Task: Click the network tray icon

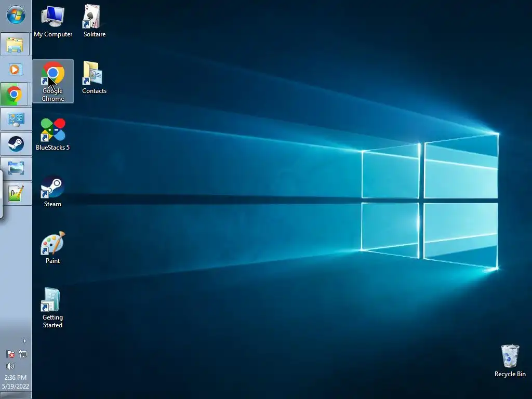Action: pos(23,354)
